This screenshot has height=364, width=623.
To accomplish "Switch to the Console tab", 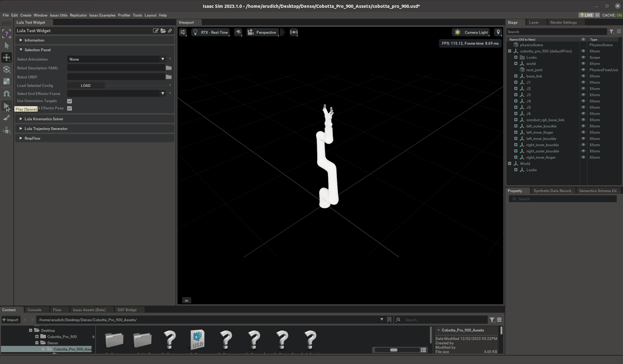I will click(34, 310).
